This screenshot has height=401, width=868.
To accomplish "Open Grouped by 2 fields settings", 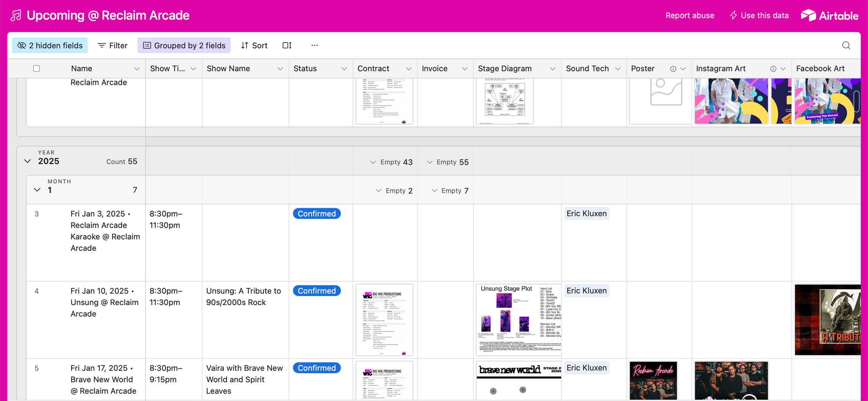I will coord(184,46).
